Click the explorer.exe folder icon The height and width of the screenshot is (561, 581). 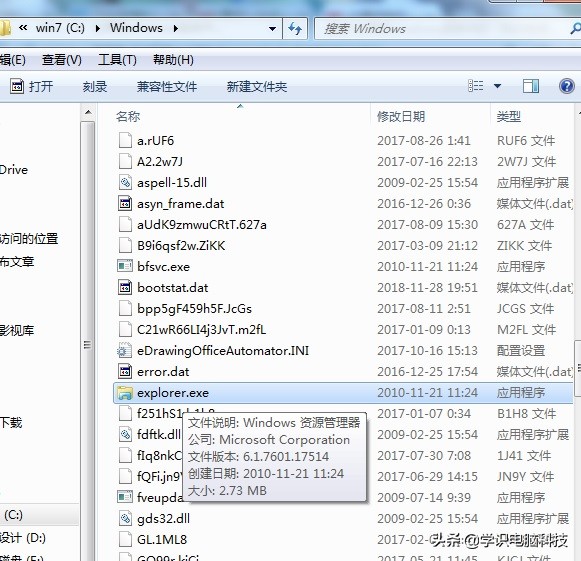[125, 393]
